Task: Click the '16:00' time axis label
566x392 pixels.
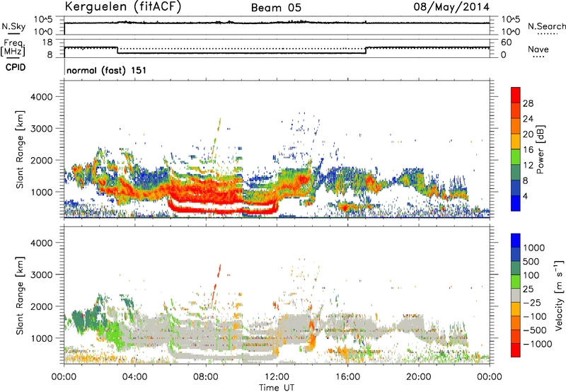Action: 347,377
